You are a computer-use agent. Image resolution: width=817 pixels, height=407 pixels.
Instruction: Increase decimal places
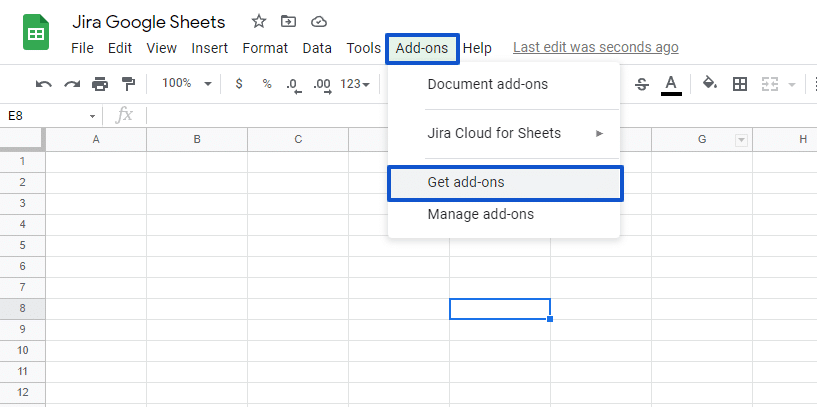[x=323, y=85]
